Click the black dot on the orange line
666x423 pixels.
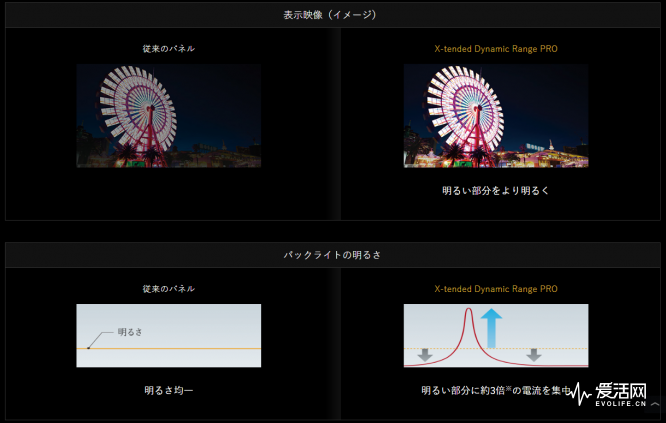tap(88, 348)
